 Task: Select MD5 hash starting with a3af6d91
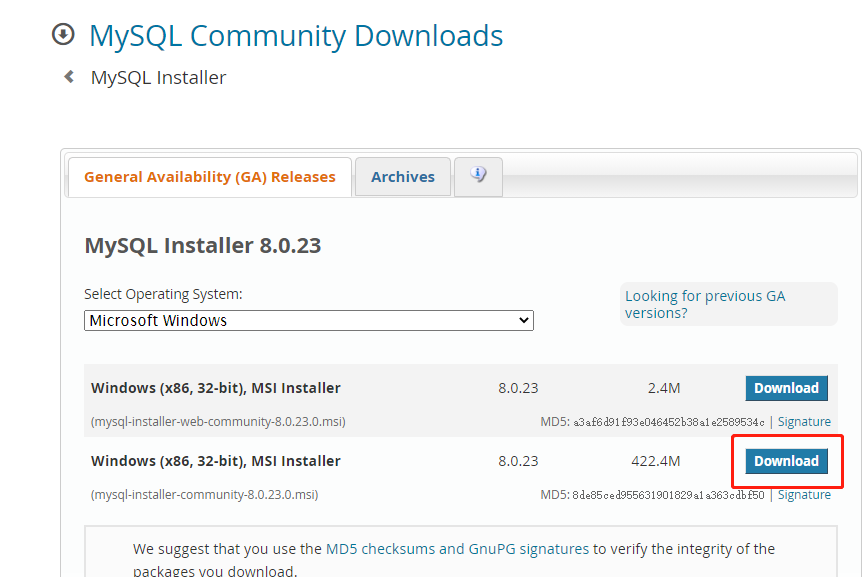669,423
